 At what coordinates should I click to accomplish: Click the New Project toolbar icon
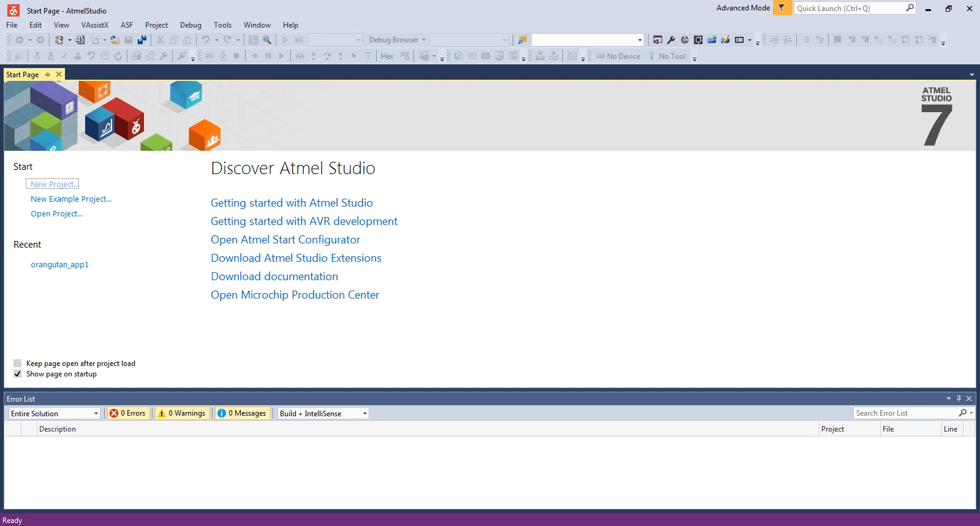59,40
